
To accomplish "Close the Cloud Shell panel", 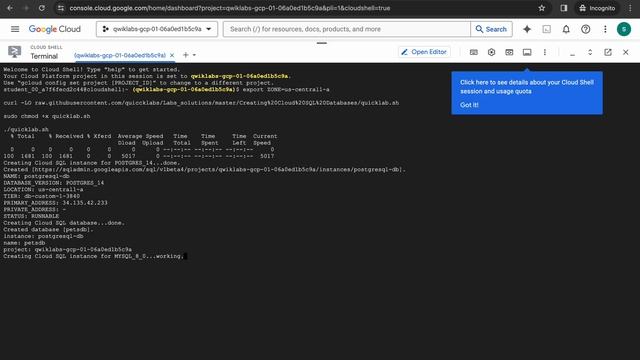I will [x=625, y=52].
